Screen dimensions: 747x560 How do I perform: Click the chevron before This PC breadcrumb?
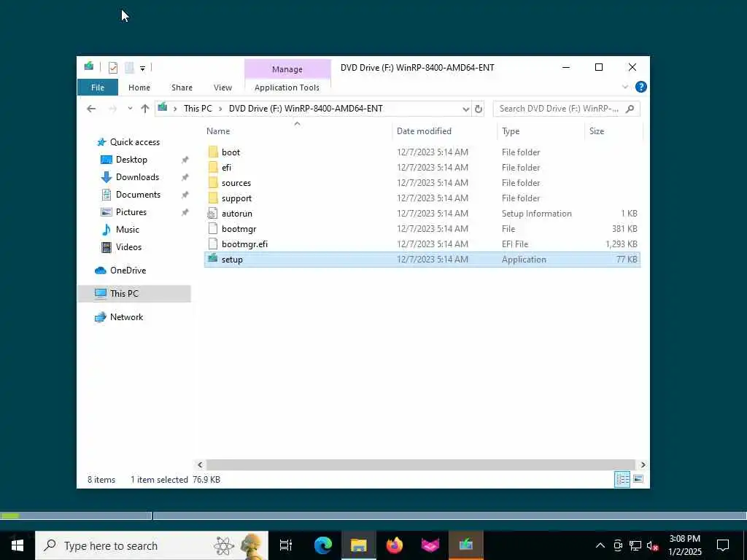tap(175, 109)
